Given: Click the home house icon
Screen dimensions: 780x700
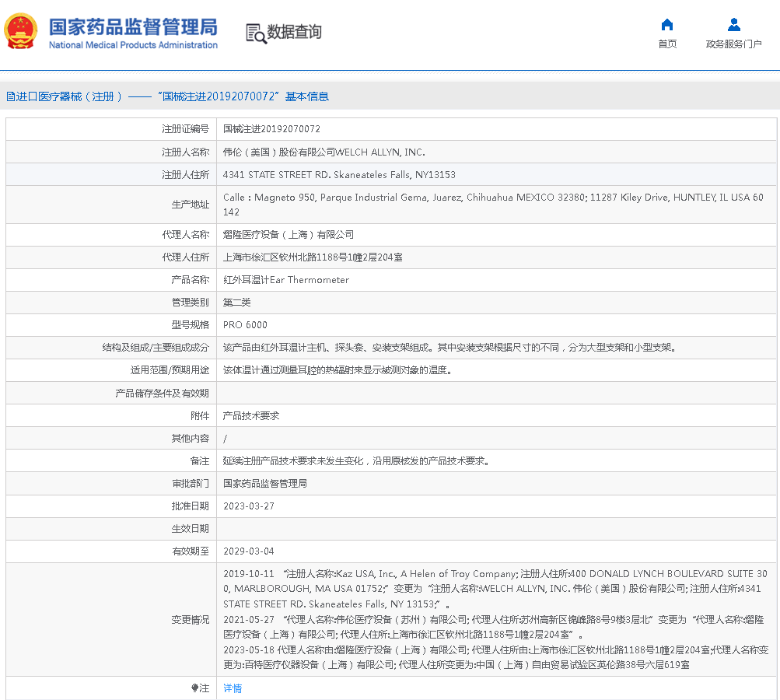Looking at the screenshot, I should 666,25.
